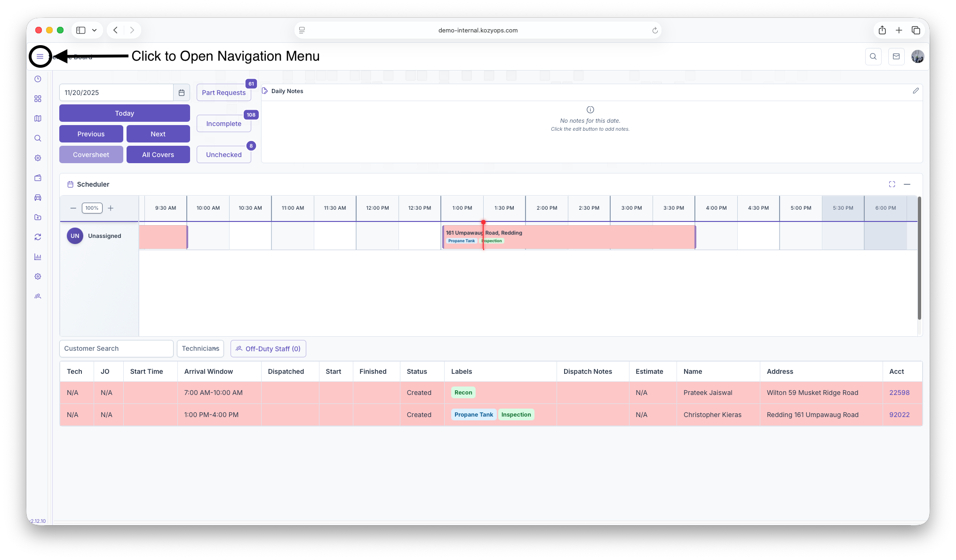956x560 pixels.
Task: Open the date picker calendar button
Action: (182, 93)
